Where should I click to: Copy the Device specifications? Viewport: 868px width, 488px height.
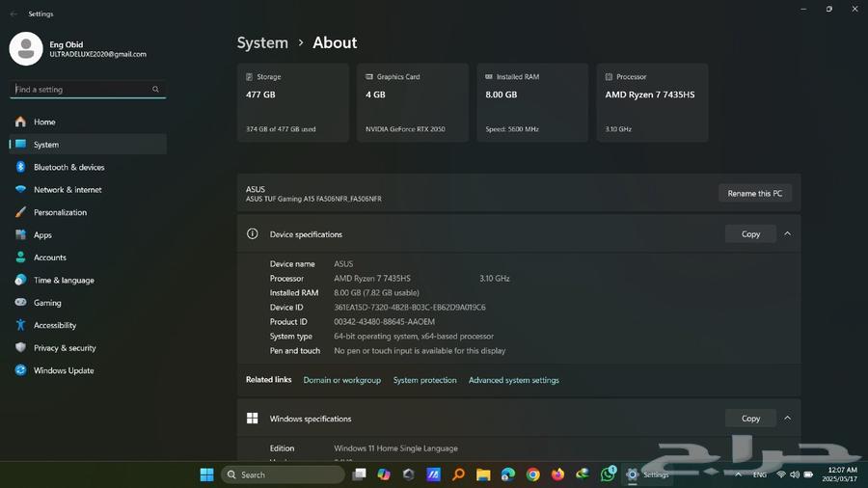coord(750,234)
